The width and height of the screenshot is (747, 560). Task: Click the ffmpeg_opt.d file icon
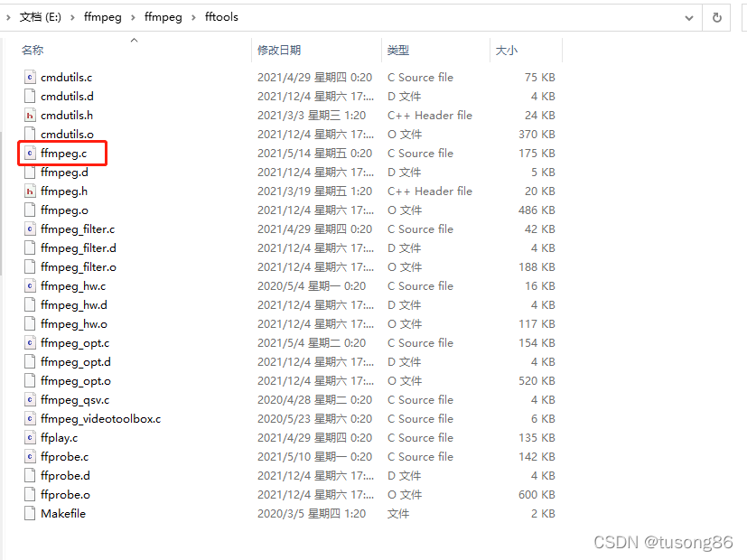tap(30, 362)
